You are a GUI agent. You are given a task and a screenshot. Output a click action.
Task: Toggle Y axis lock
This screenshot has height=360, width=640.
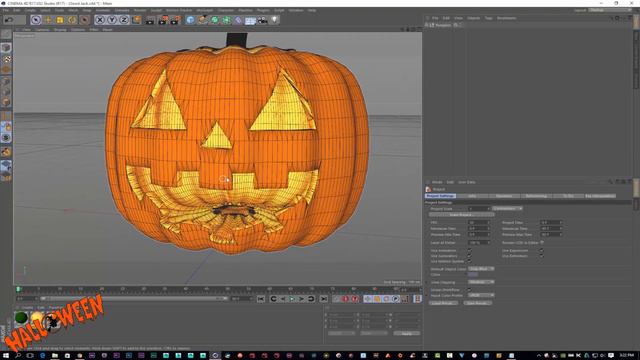(112, 20)
